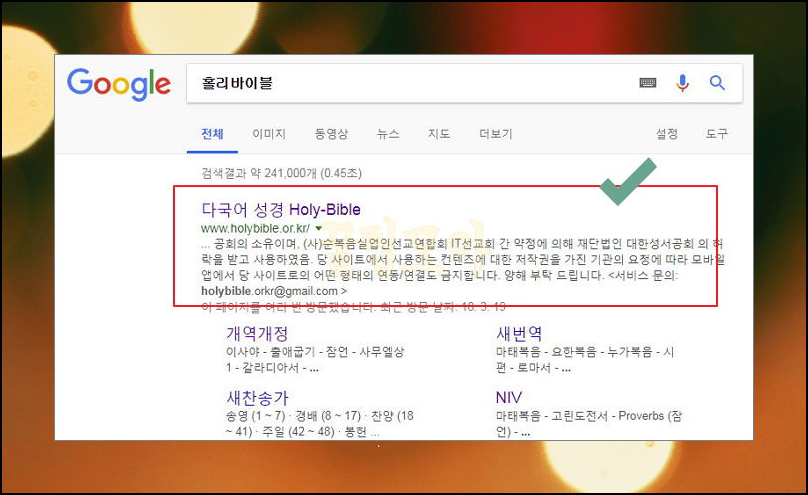Open the 개역개정 sitelink
The height and width of the screenshot is (495, 808).
click(257, 334)
